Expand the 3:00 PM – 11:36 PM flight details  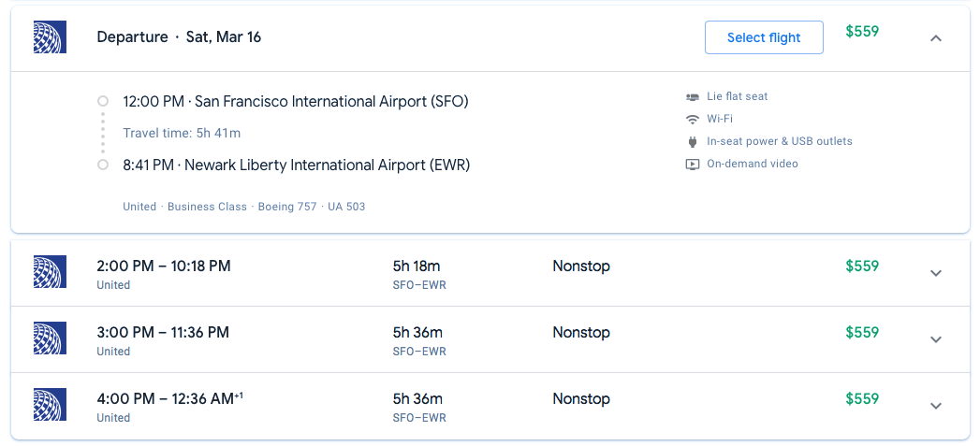936,339
